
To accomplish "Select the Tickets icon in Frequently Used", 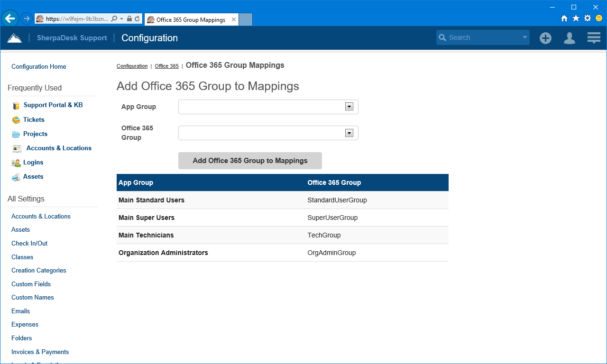I will tap(16, 119).
